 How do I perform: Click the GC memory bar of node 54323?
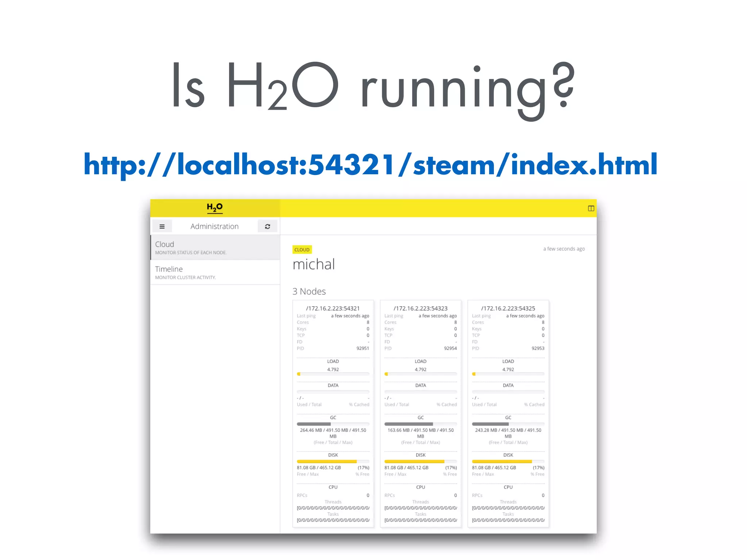point(421,424)
